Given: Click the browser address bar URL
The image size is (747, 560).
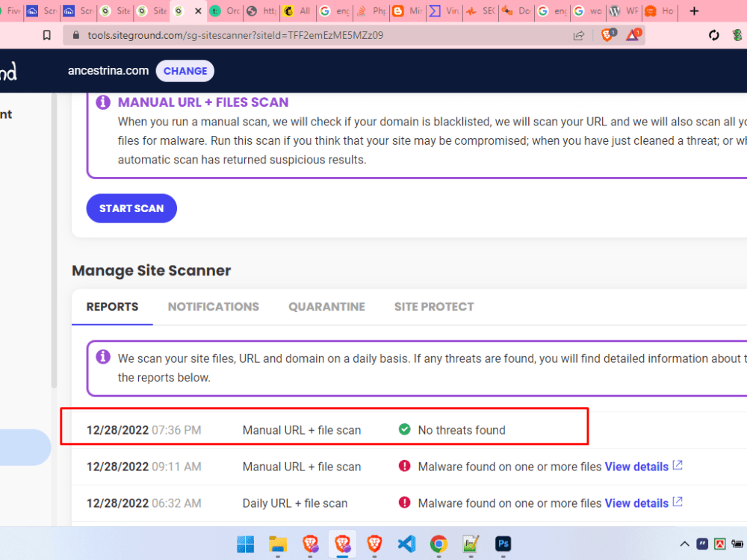Looking at the screenshot, I should [x=235, y=35].
